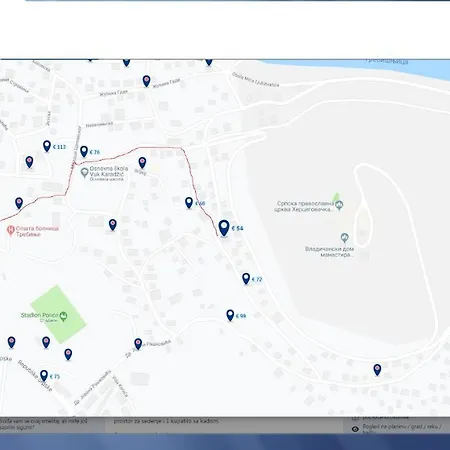The height and width of the screenshot is (450, 450).
Task: Open the Srpska pravoslavna crkva church marker
Action: 339,205
